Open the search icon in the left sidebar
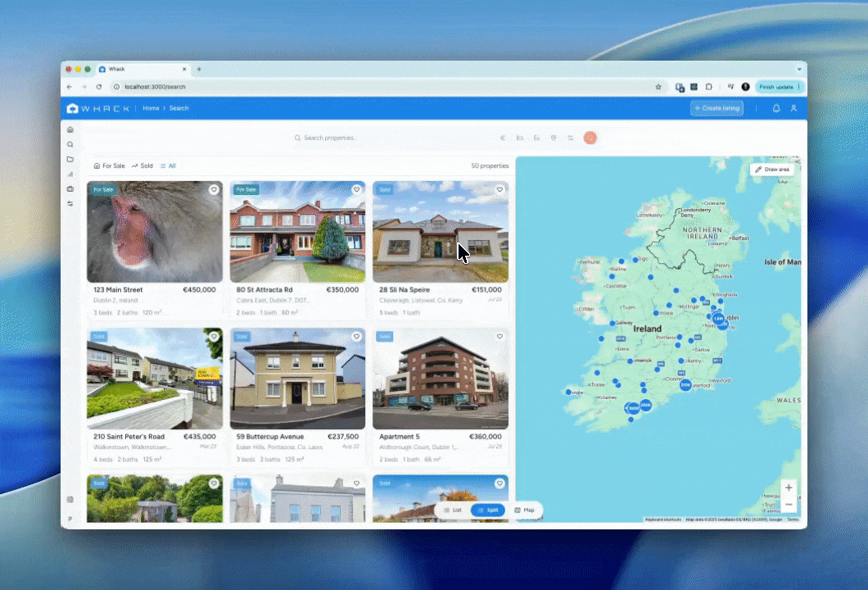The height and width of the screenshot is (590, 868). tap(70, 144)
